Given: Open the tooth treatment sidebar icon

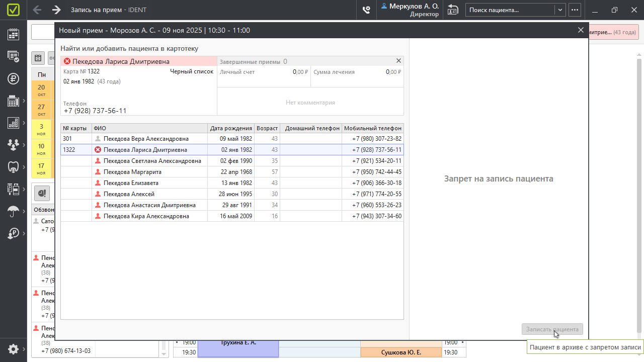Looking at the screenshot, I should pos(13,167).
